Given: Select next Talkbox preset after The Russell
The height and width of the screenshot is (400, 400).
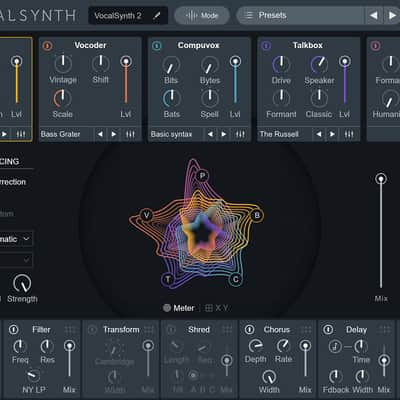Looking at the screenshot, I should 332,134.
